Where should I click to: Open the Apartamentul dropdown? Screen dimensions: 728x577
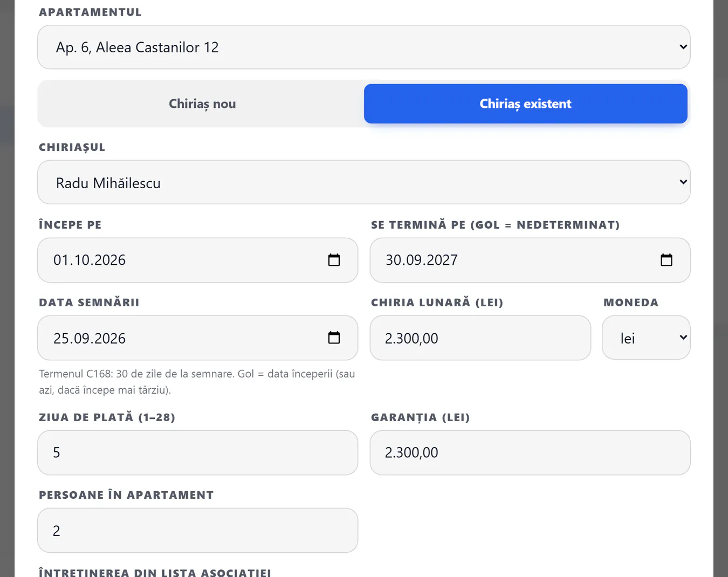(364, 47)
